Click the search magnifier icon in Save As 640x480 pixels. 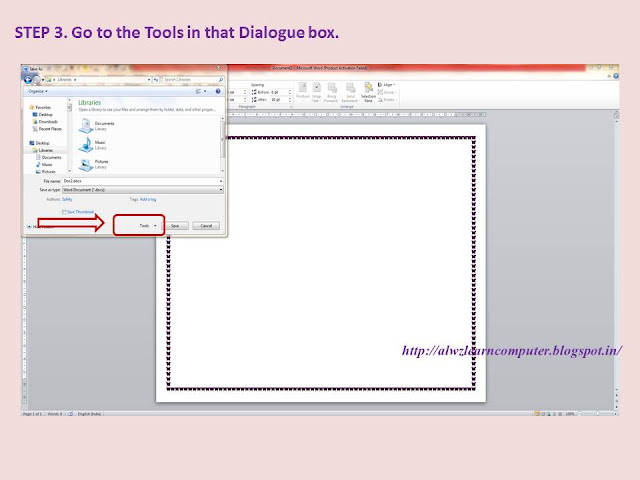[220, 80]
